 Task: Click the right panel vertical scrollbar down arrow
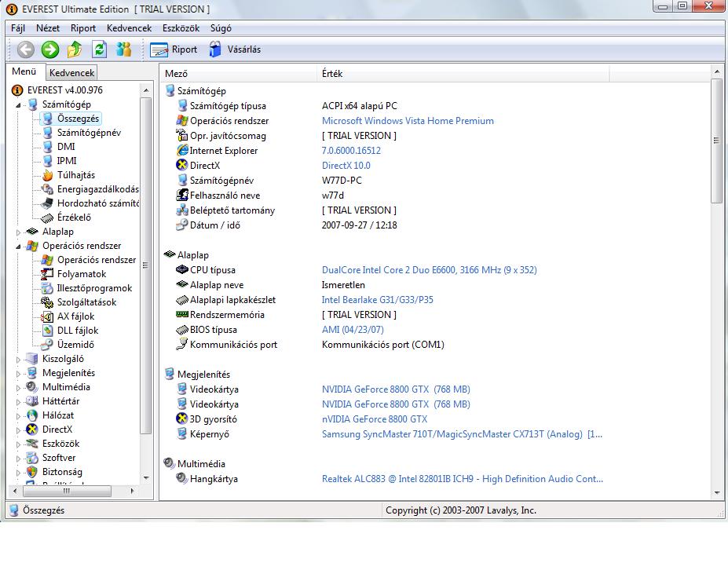(x=717, y=492)
